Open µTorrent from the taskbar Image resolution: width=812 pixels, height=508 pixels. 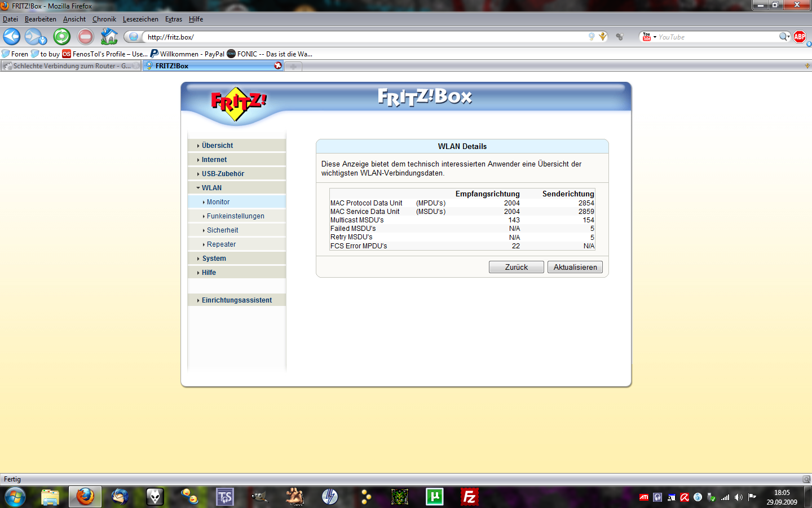pyautogui.click(x=434, y=497)
